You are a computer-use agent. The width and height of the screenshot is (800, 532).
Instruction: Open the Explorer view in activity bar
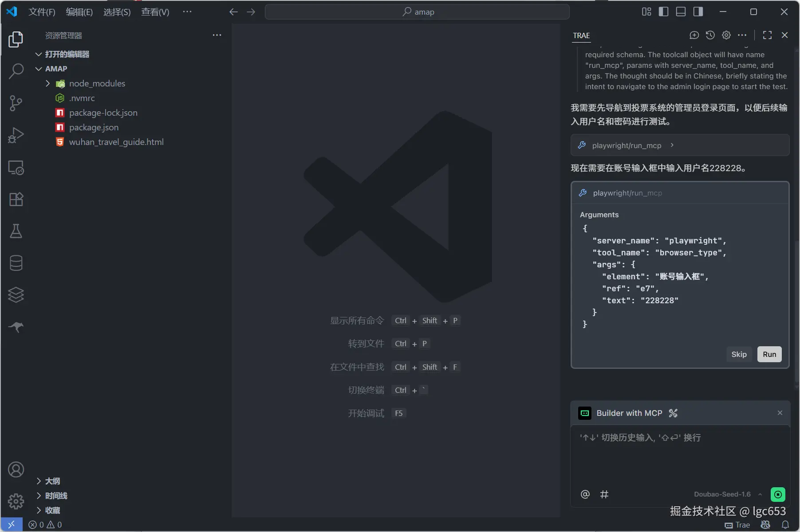click(16, 39)
